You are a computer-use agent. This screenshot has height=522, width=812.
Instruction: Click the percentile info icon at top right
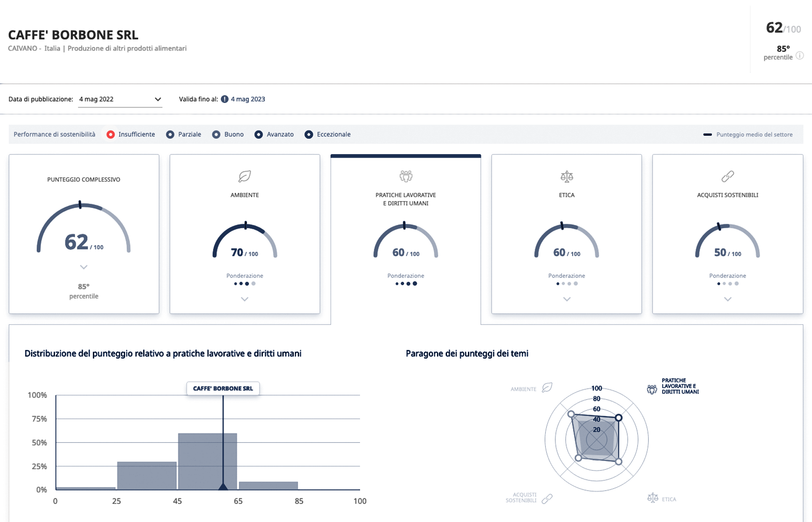800,55
